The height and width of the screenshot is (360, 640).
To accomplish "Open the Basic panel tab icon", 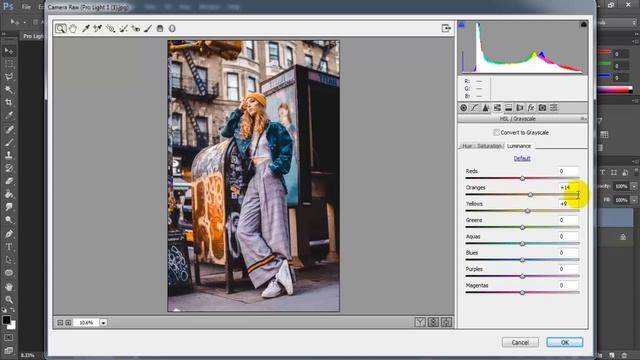I will click(x=463, y=108).
